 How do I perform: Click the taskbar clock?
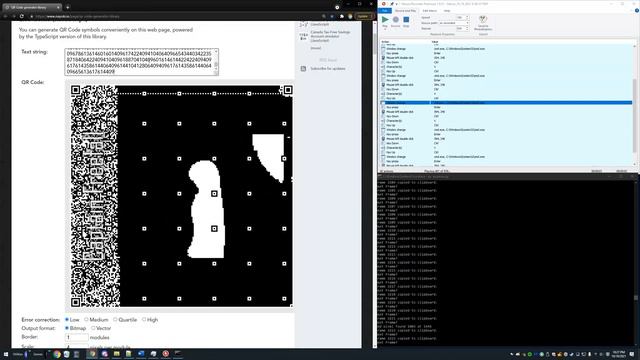pyautogui.click(x=619, y=354)
